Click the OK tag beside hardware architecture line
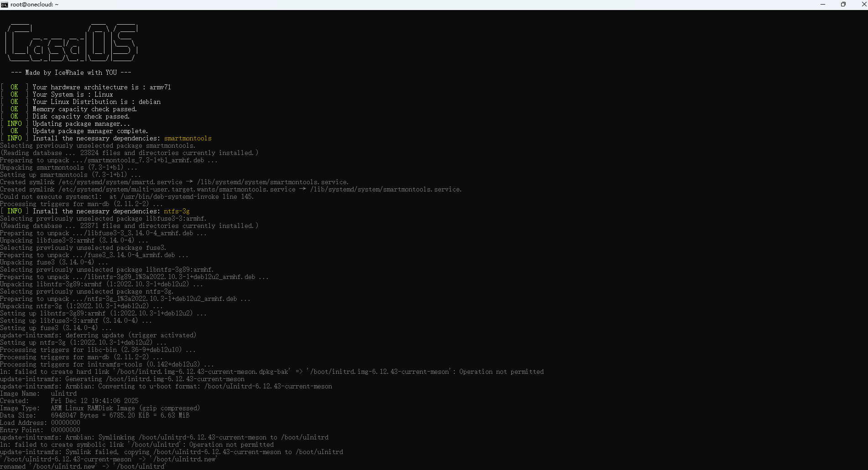868x470 pixels. click(14, 87)
